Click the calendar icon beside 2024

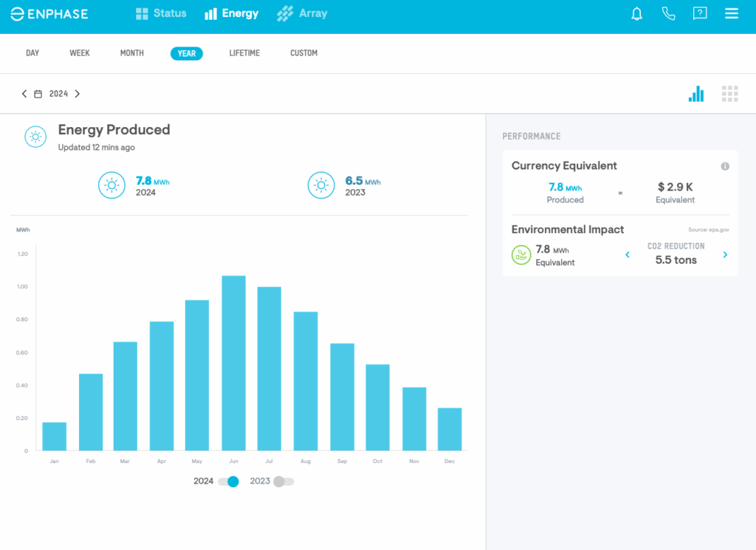click(x=38, y=94)
